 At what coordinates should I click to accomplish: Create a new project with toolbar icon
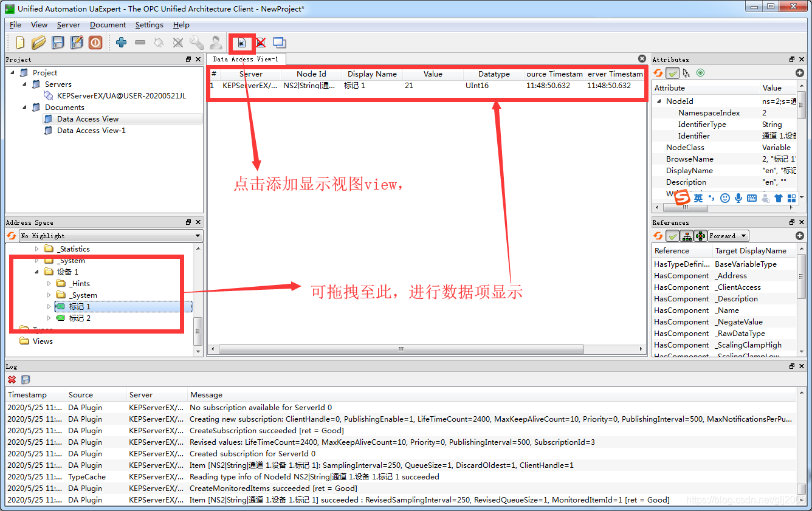click(20, 43)
